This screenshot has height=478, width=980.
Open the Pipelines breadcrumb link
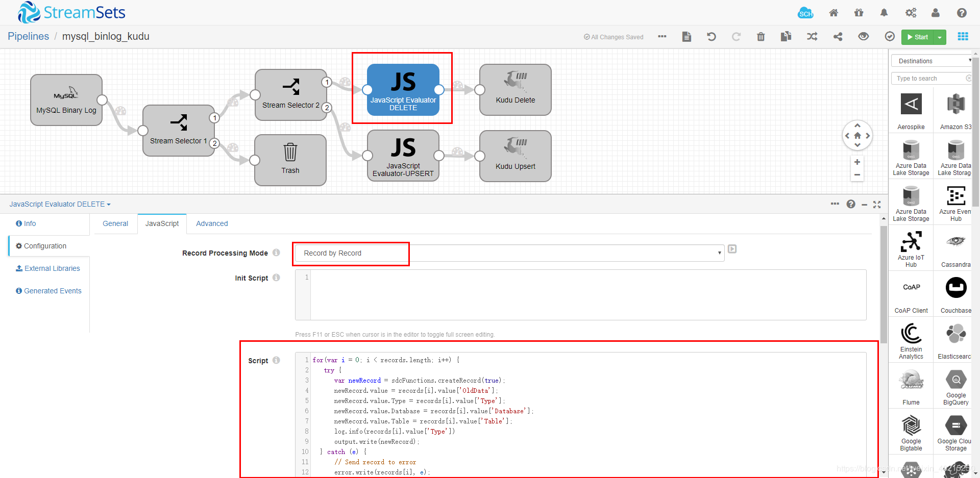(x=28, y=36)
